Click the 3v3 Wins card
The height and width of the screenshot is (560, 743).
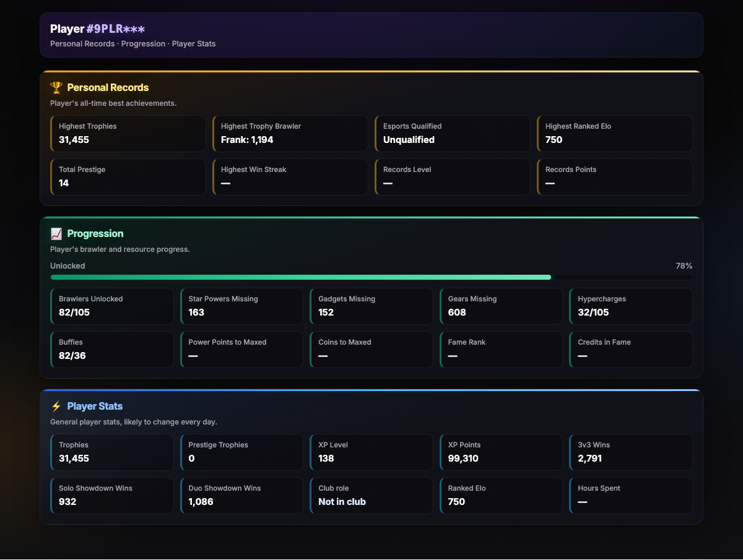631,452
